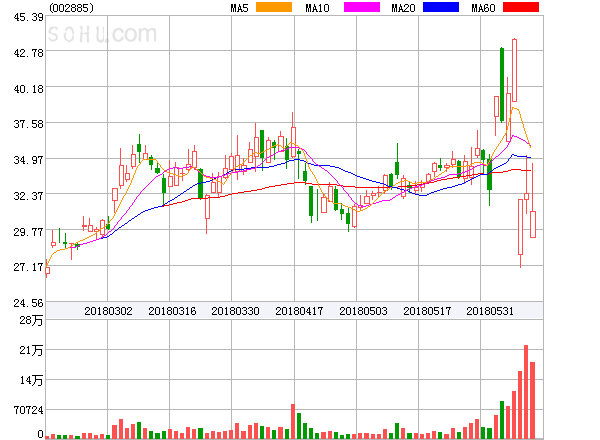The width and height of the screenshot is (600, 440).
Task: Click the stock code (002885) text
Action: coord(71,8)
